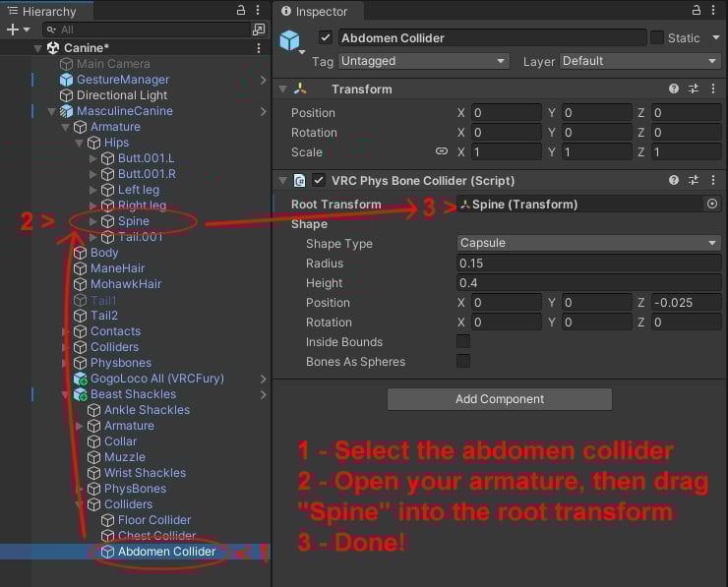Open GogoLoco All prefab via its right arrow

click(264, 379)
